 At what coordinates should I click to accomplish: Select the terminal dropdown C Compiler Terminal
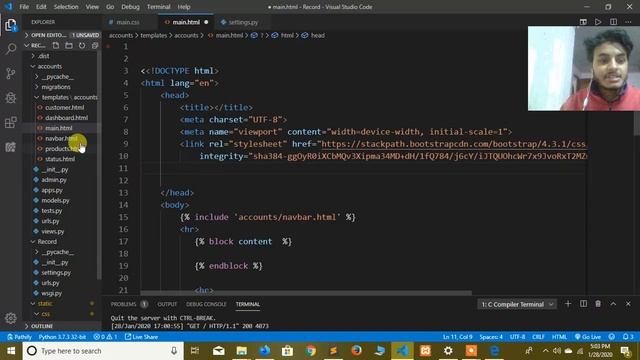pos(517,304)
